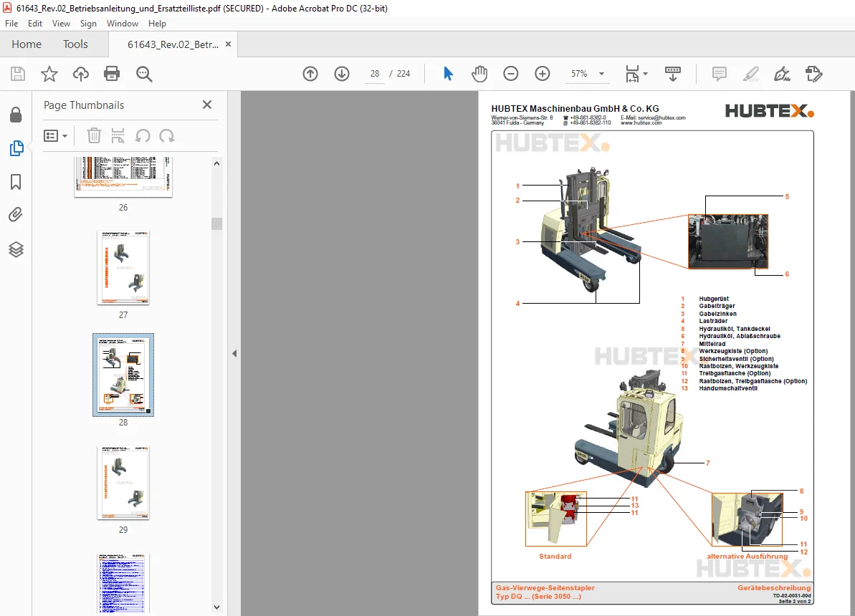Open the File menu
The image size is (855, 616).
click(x=11, y=24)
